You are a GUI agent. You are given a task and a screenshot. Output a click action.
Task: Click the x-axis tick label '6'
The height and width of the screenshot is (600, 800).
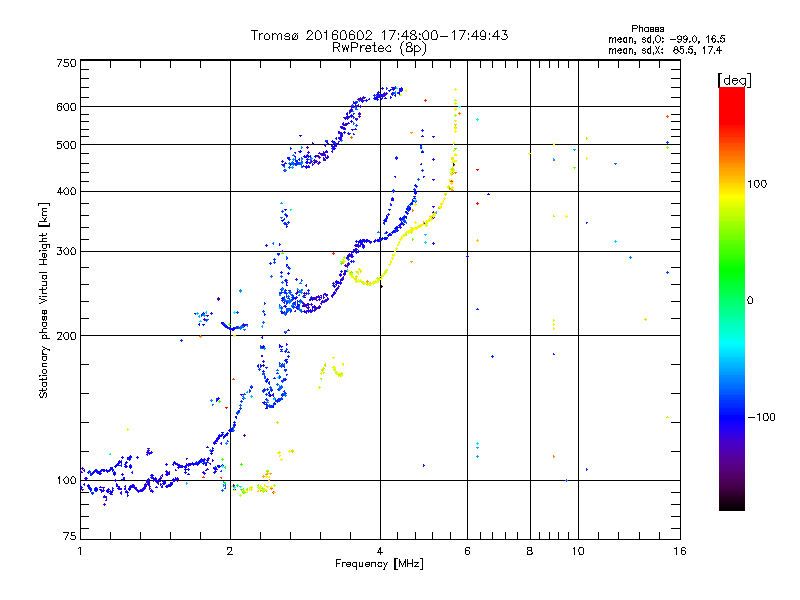pos(467,551)
